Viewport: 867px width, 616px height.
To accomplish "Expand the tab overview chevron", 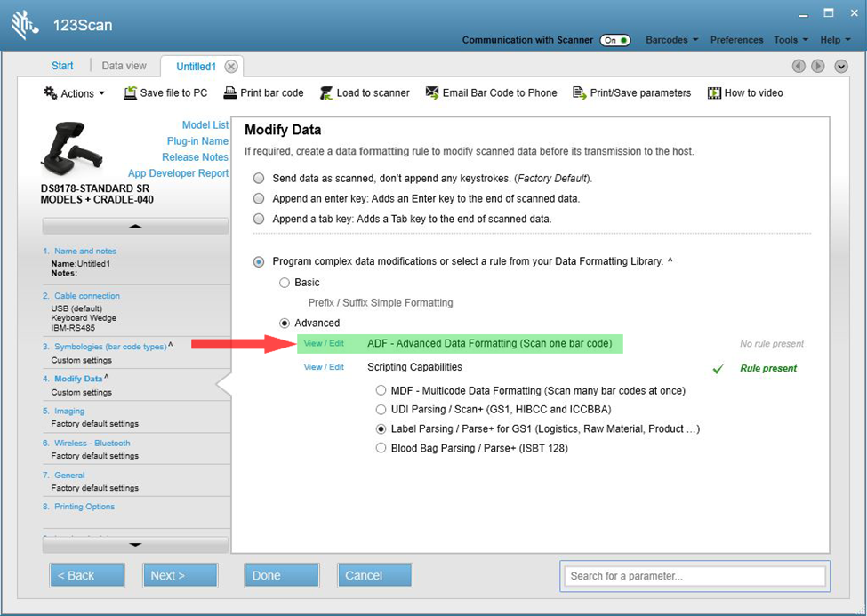I will (x=839, y=66).
